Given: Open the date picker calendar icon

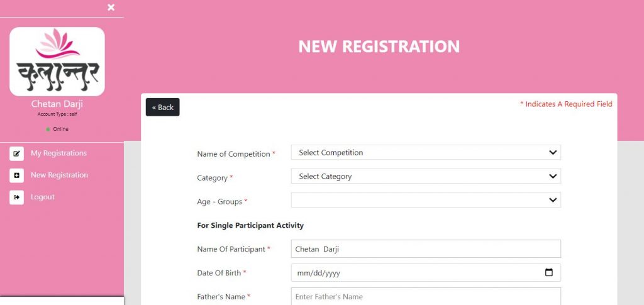Looking at the screenshot, I should coord(548,272).
